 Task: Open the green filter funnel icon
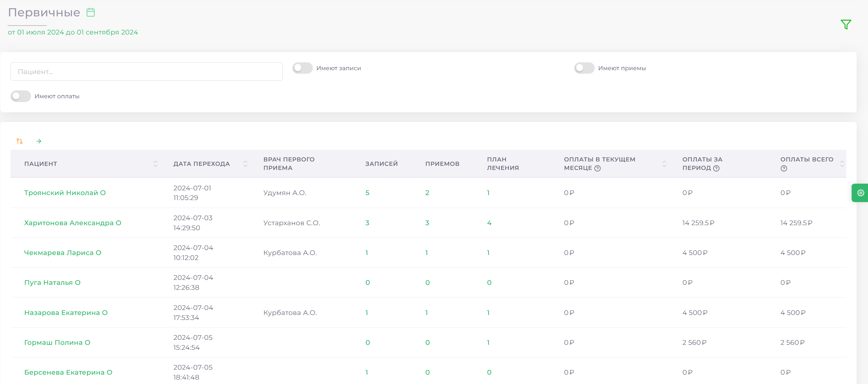846,24
